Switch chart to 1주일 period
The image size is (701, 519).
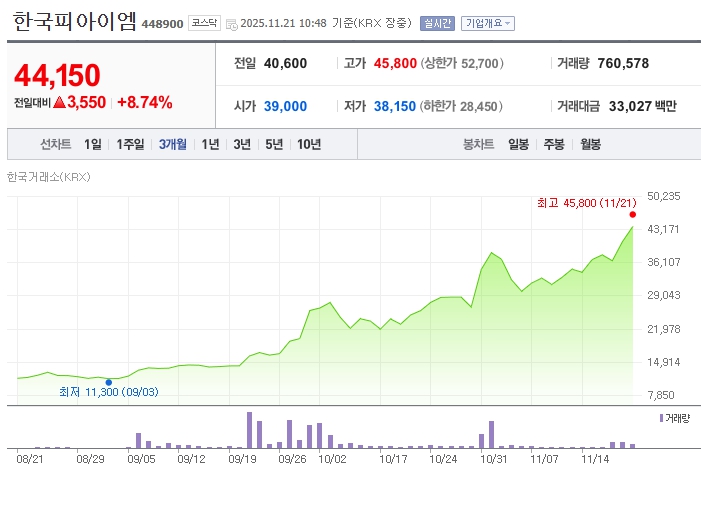tap(130, 144)
